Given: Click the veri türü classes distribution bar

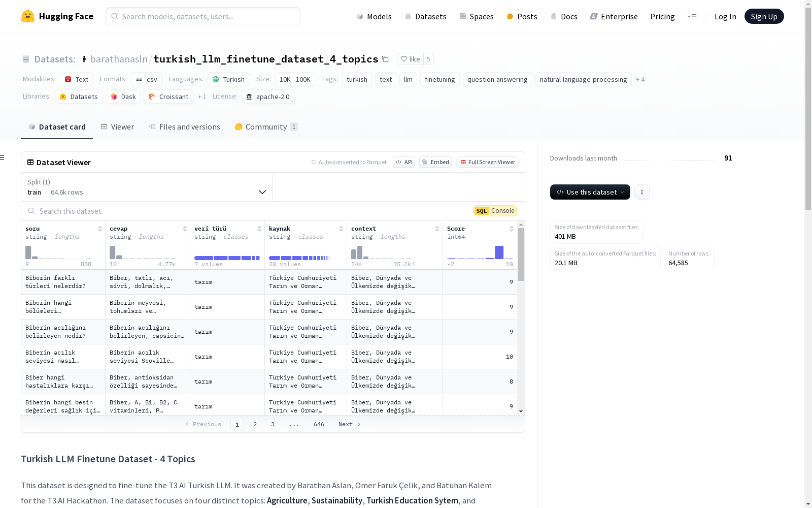Looking at the screenshot, I should point(227,258).
